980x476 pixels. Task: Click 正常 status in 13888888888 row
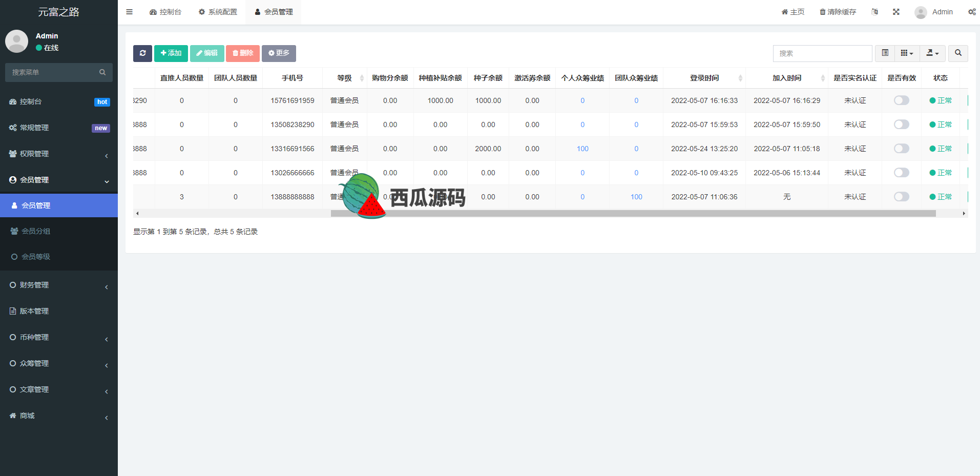pos(941,197)
